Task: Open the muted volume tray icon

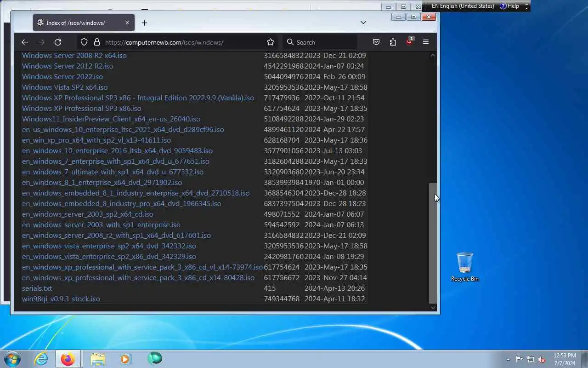Action: click(542, 359)
